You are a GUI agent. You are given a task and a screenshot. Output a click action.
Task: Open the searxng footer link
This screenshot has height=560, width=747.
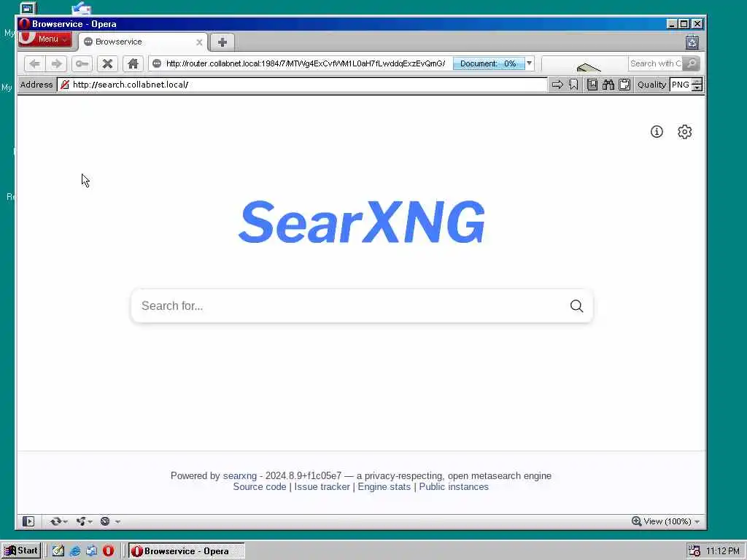239,475
